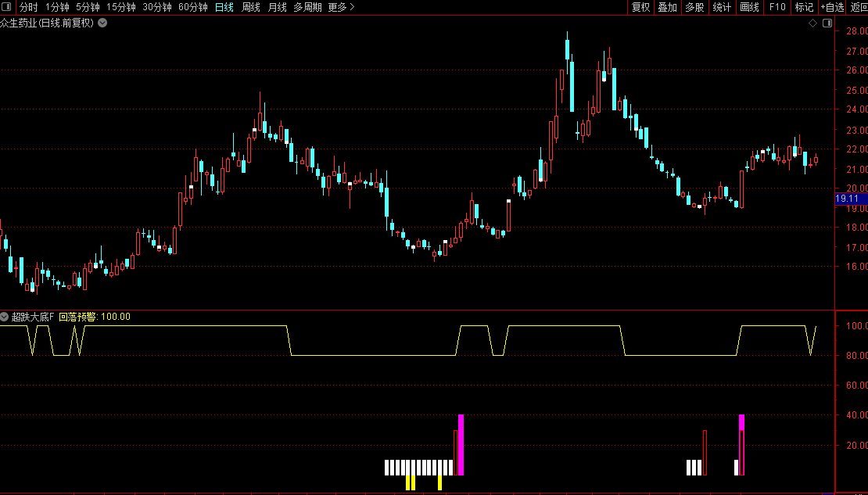Click the 40.00 indicator axis label
868x495 pixels.
click(857, 414)
